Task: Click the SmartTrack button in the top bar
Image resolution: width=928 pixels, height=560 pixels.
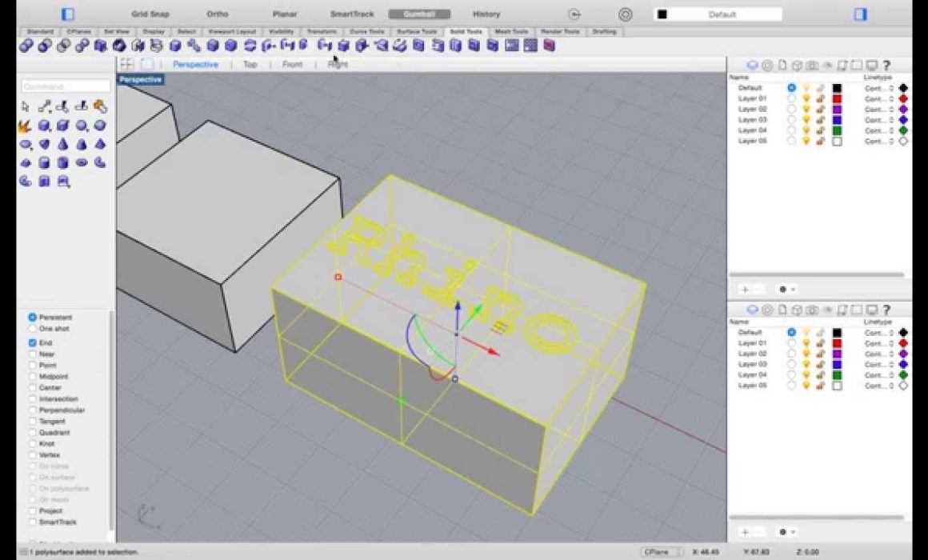Action: [351, 14]
